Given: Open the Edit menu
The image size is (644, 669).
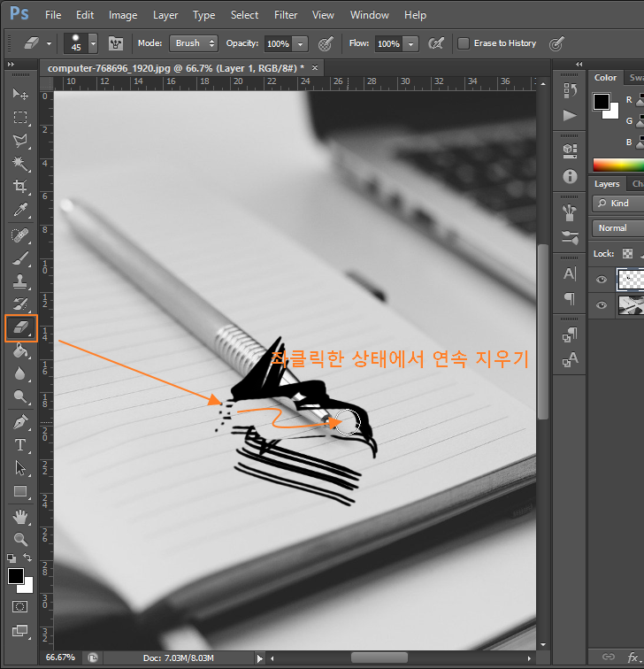Looking at the screenshot, I should click(x=85, y=15).
